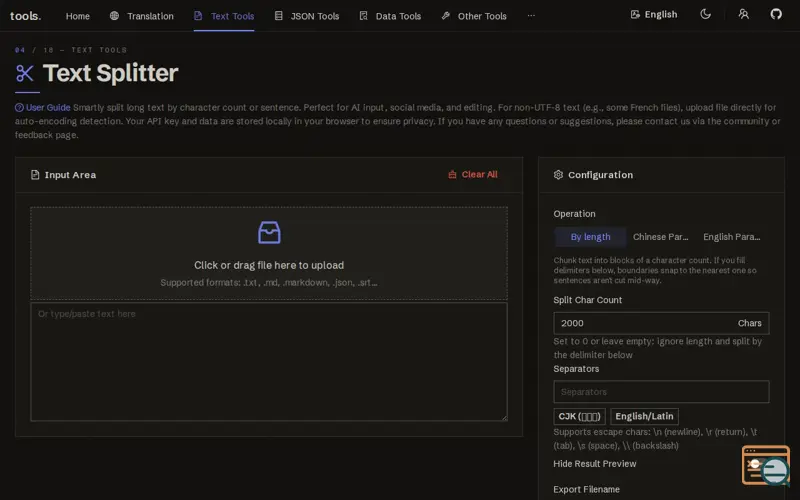Image resolution: width=800 pixels, height=500 pixels.
Task: Click the inbox upload icon
Action: pyautogui.click(x=269, y=233)
